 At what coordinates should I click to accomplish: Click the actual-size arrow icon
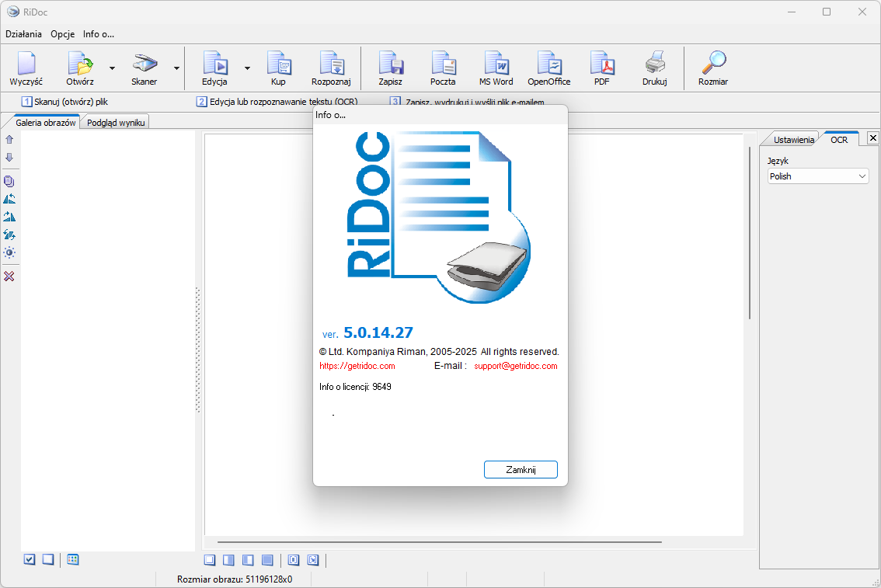[x=313, y=560]
